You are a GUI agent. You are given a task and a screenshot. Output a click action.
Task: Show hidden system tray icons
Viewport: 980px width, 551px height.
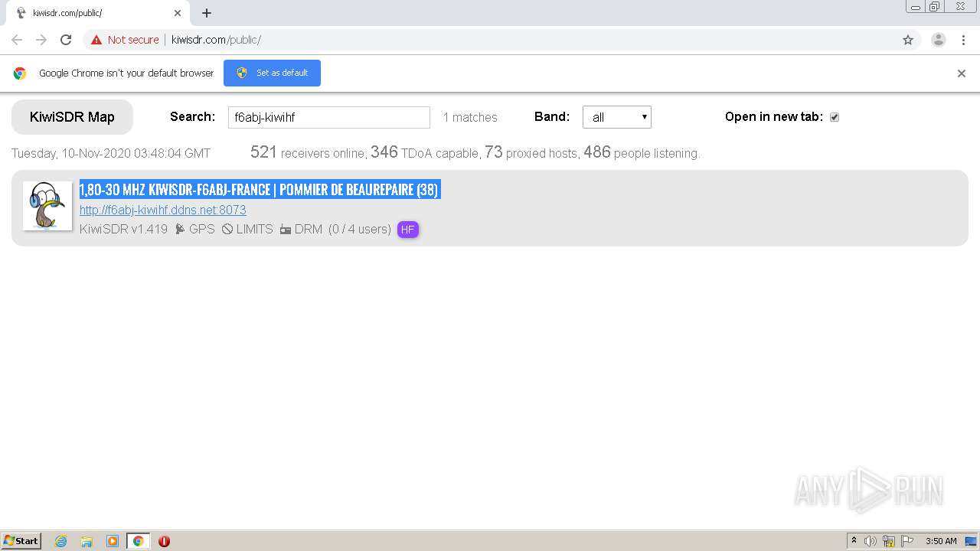(x=854, y=541)
